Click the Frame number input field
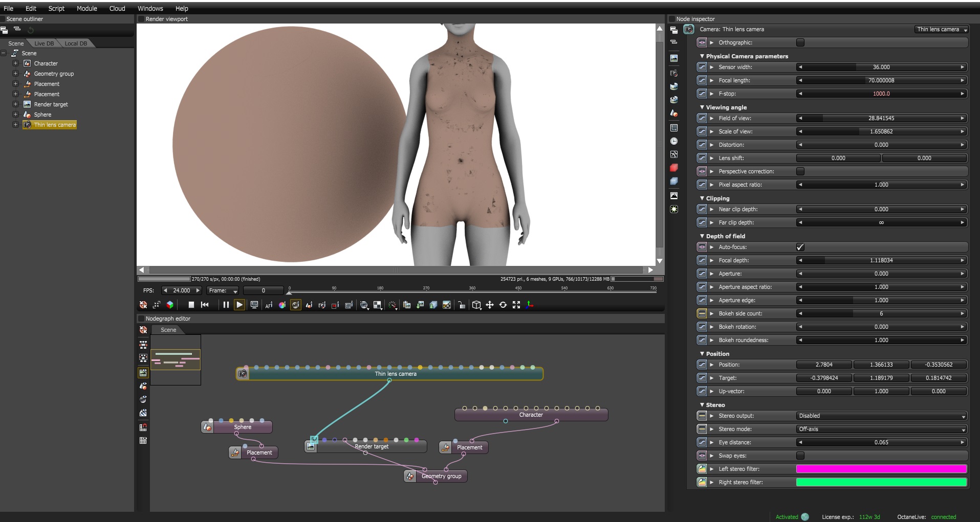The width and height of the screenshot is (980, 522). pyautogui.click(x=263, y=290)
